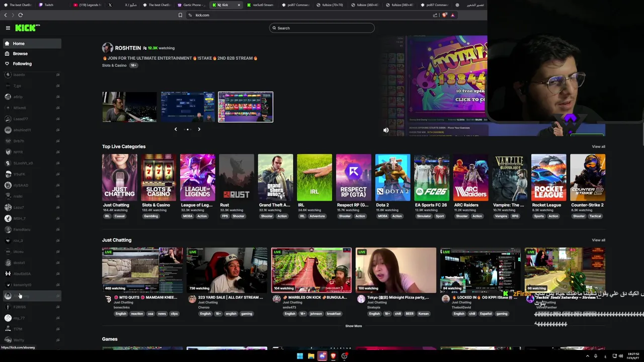Open MTG QUITS stream thumbnail by bonecllnks
The width and height of the screenshot is (644, 362).
142,270
